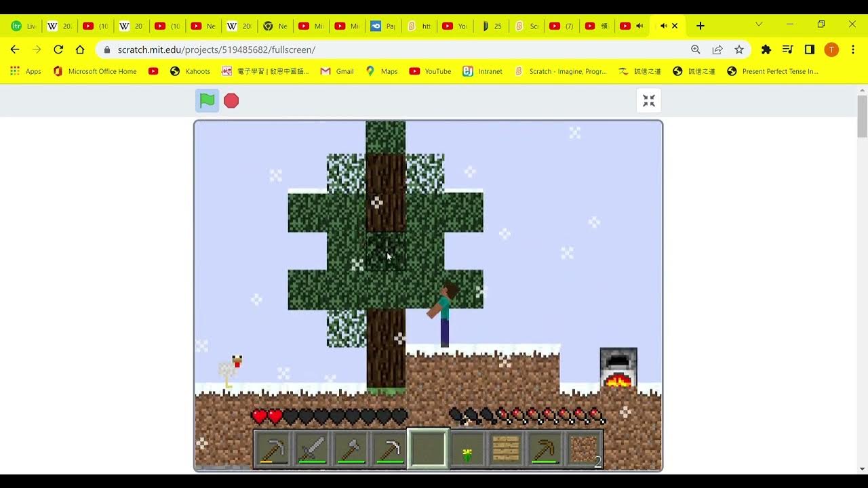868x488 pixels.
Task: Open the 電子學習 bookmark
Action: (265, 71)
